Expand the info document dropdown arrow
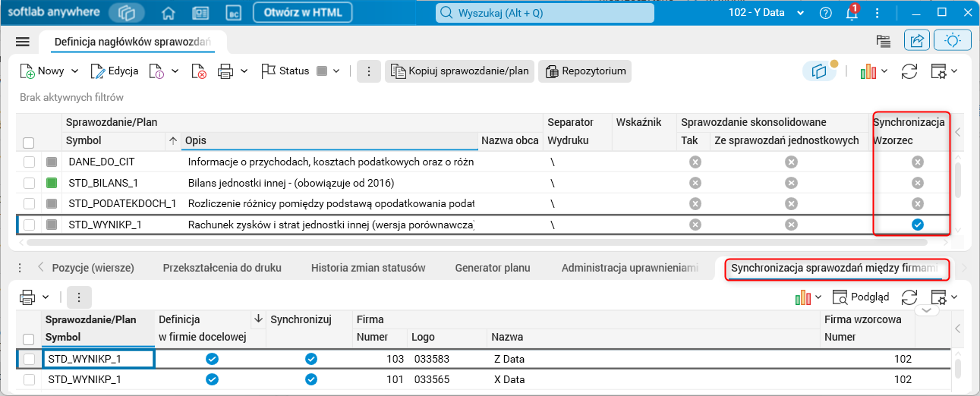The image size is (980, 396). 175,71
